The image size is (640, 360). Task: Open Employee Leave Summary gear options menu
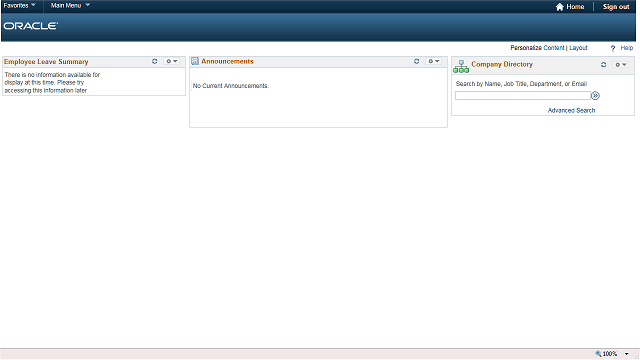click(171, 61)
